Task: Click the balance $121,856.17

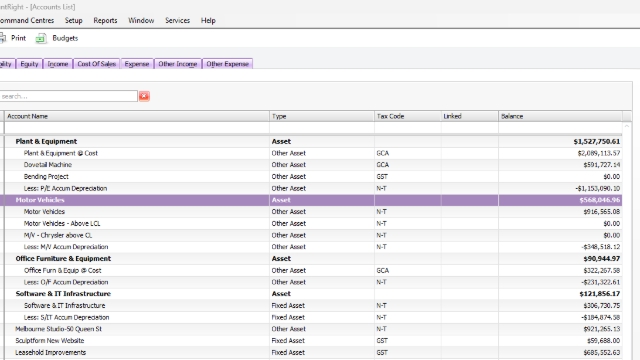Action: [600, 294]
